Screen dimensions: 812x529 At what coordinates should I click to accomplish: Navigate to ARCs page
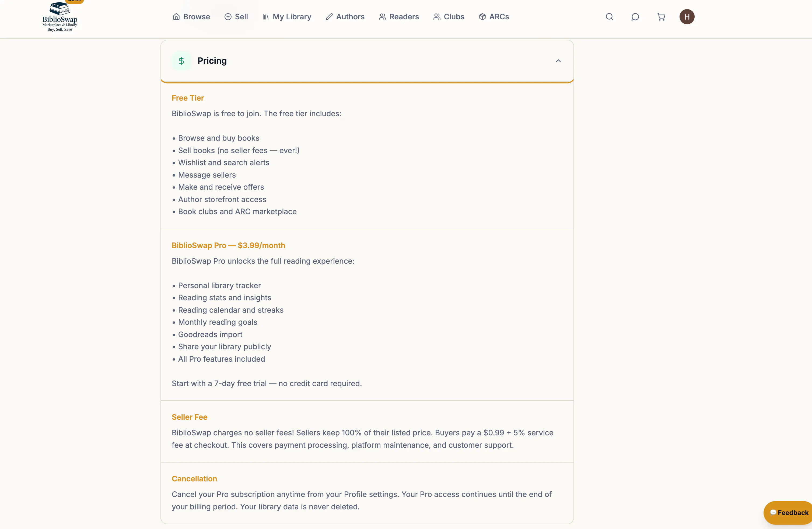point(494,17)
